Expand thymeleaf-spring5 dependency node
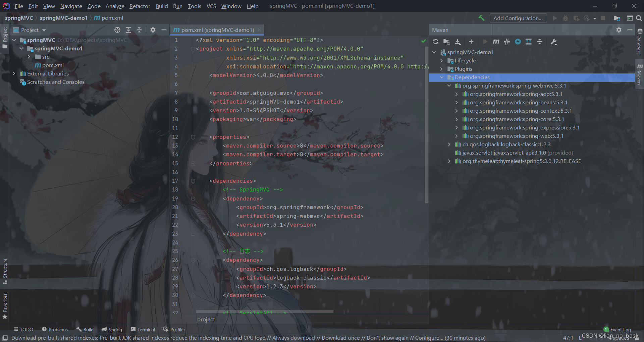 pyautogui.click(x=449, y=161)
